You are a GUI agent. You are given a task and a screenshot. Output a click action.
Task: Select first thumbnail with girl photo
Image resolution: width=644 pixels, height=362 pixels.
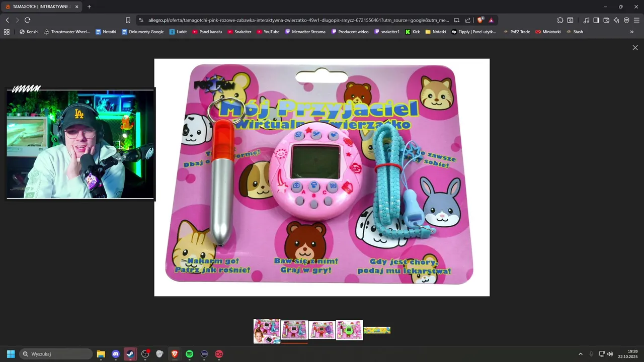click(267, 331)
